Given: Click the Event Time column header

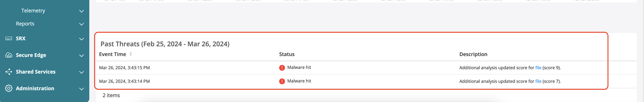Looking at the screenshot, I should (112, 54).
